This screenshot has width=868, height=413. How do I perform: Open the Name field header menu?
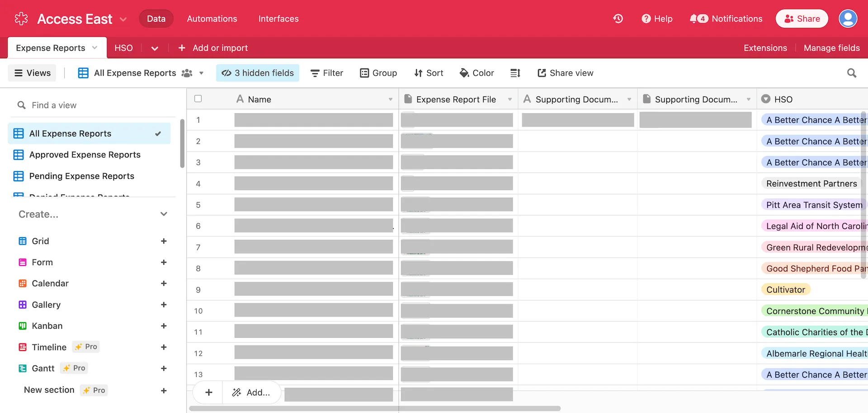click(390, 99)
